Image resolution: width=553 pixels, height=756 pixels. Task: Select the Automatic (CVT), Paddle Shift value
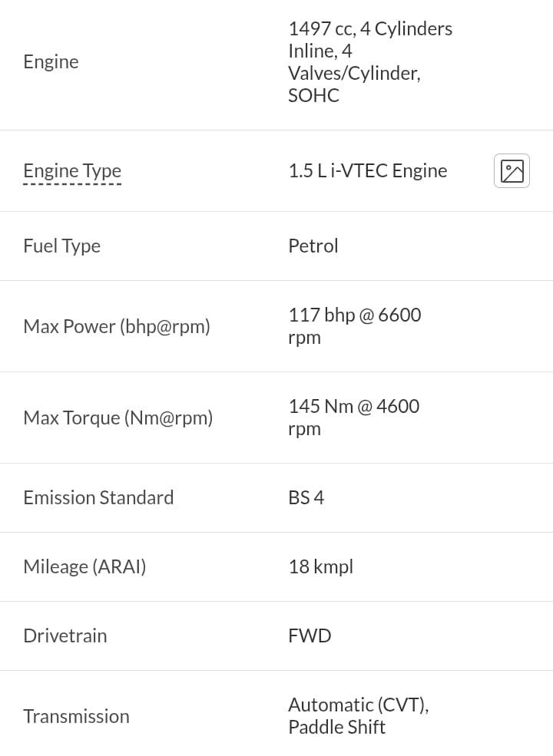pos(359,716)
